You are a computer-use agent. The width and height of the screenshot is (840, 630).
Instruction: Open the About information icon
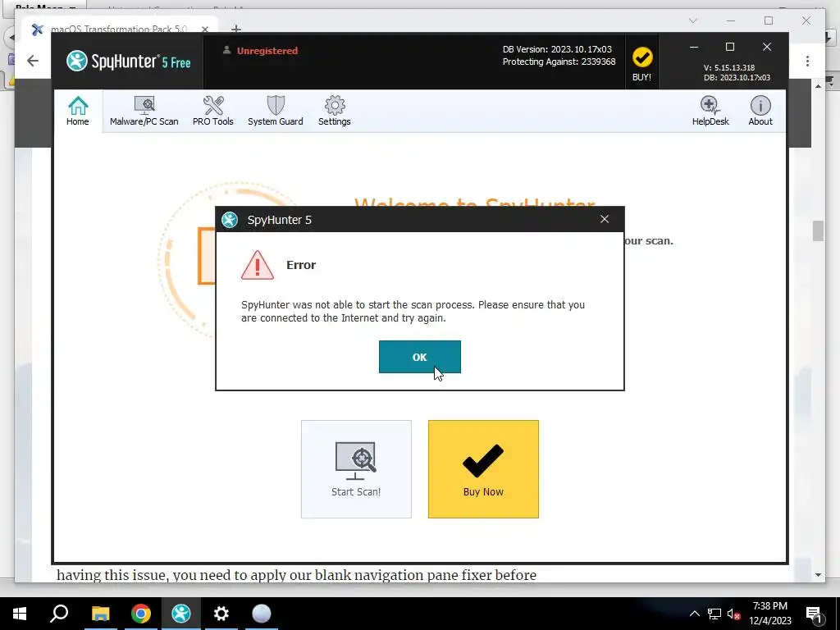[x=760, y=111]
